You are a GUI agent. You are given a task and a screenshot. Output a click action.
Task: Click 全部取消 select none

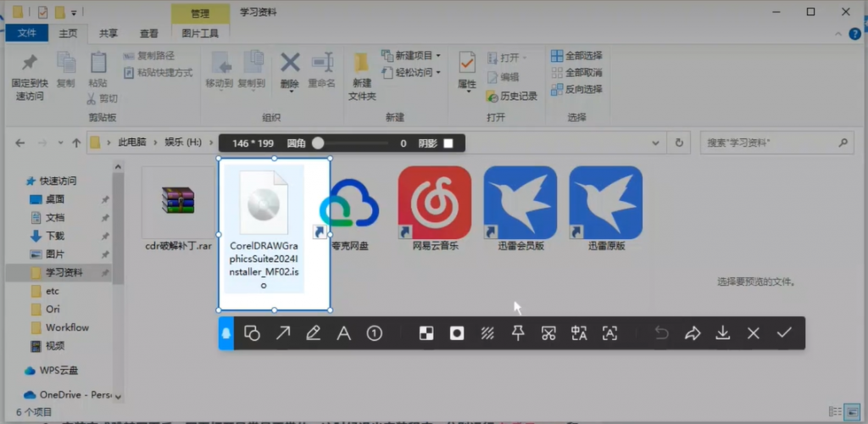[576, 73]
